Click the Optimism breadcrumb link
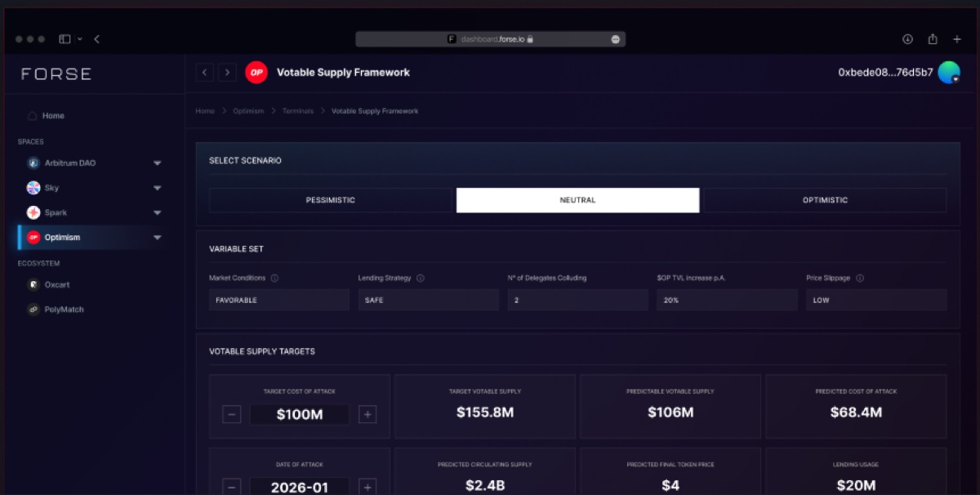Viewport: 980px width, 495px height. pyautogui.click(x=248, y=111)
